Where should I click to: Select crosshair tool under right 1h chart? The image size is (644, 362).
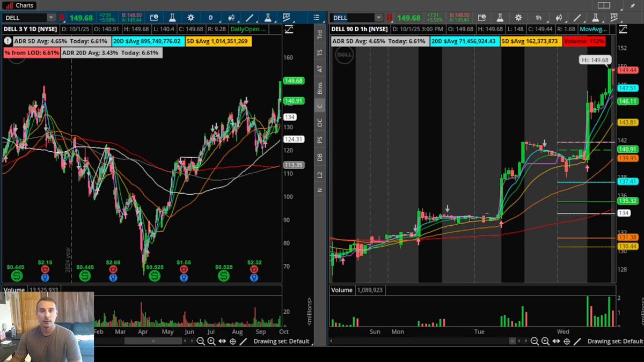567,341
